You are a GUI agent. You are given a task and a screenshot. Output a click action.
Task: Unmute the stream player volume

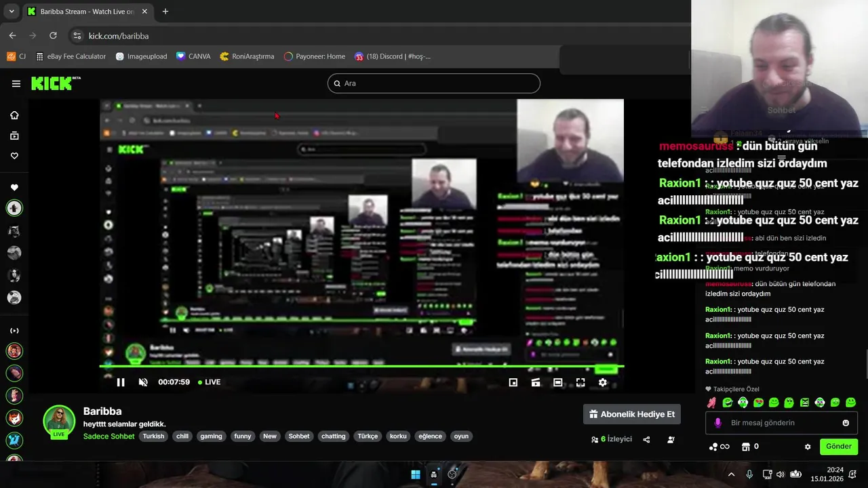tap(143, 382)
